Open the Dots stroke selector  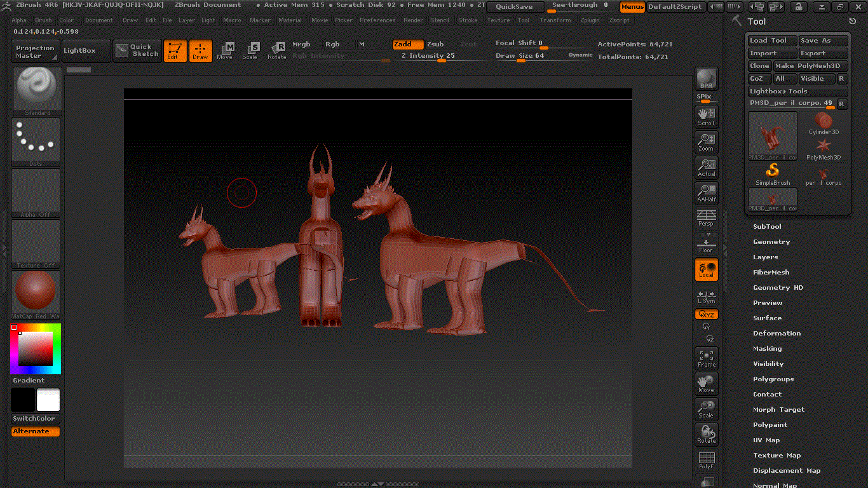pyautogui.click(x=36, y=142)
